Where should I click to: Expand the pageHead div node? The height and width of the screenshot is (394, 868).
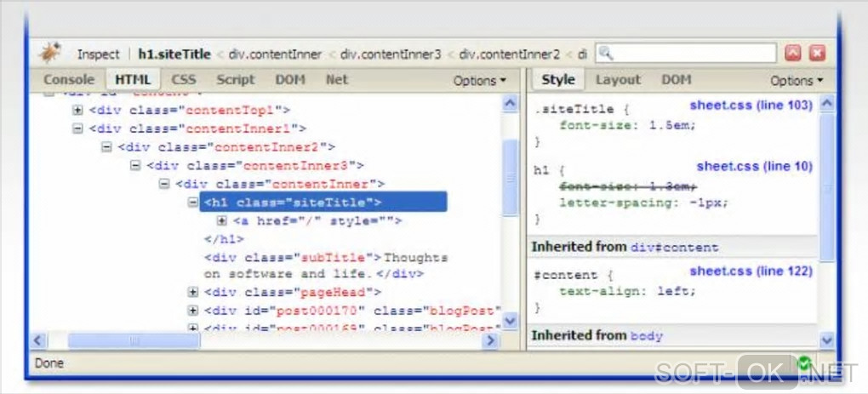point(192,292)
